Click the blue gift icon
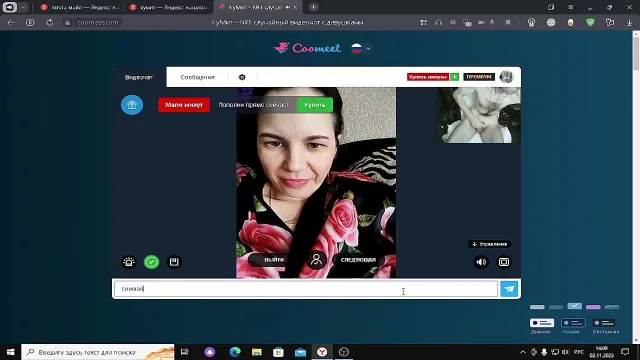This screenshot has height=360, width=640. coord(132,105)
